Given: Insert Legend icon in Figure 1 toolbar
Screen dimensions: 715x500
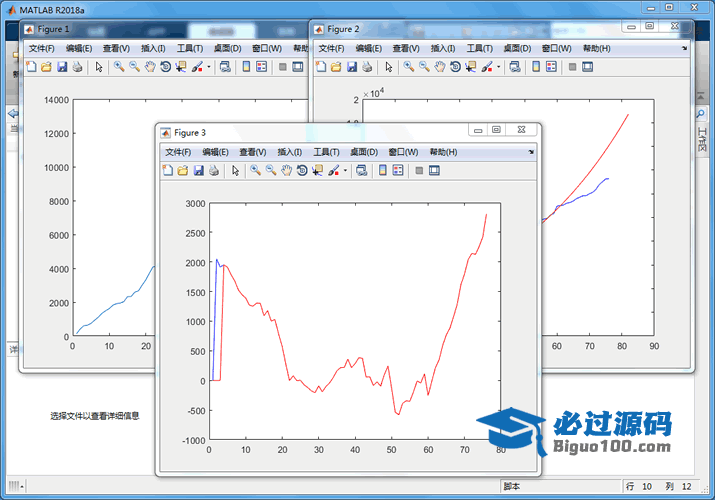Looking at the screenshot, I should [262, 67].
